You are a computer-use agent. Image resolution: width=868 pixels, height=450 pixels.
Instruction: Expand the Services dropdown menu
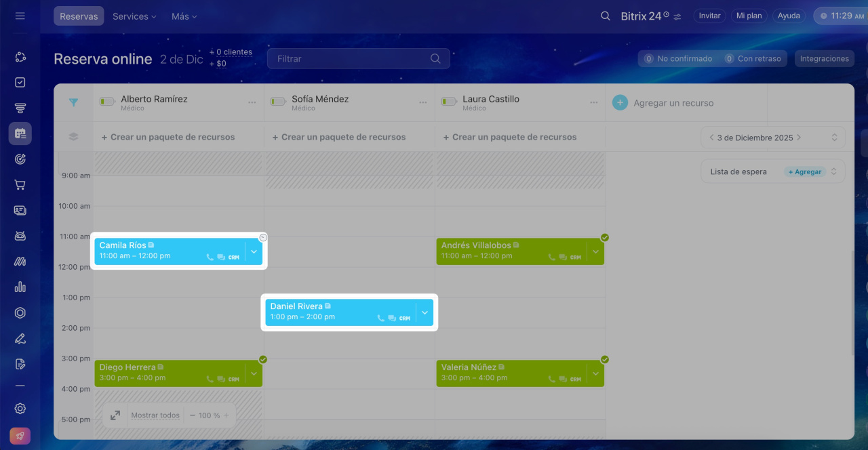(x=134, y=16)
